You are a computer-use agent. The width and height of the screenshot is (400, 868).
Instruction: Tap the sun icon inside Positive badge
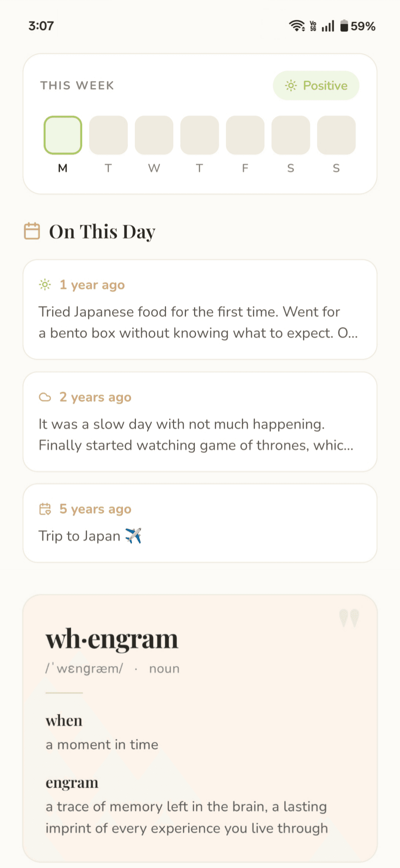291,86
